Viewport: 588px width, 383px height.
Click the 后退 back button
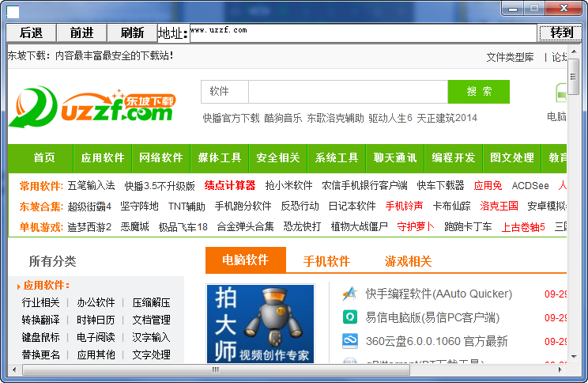click(x=31, y=33)
